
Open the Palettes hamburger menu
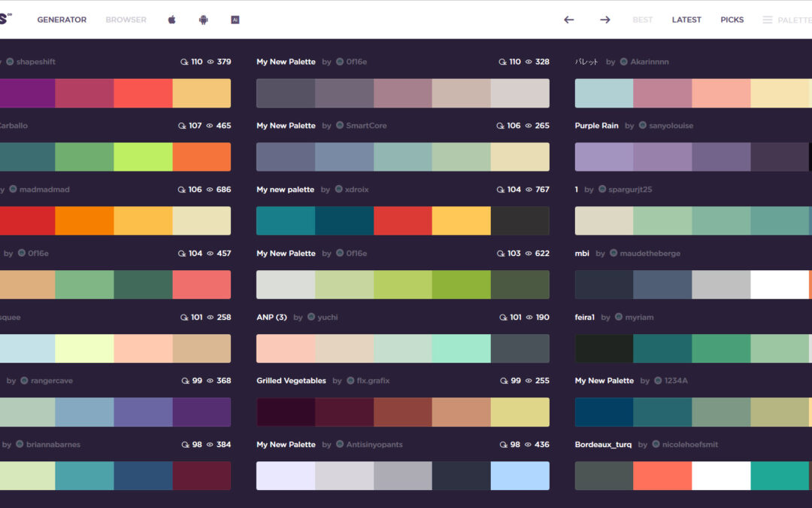(768, 20)
